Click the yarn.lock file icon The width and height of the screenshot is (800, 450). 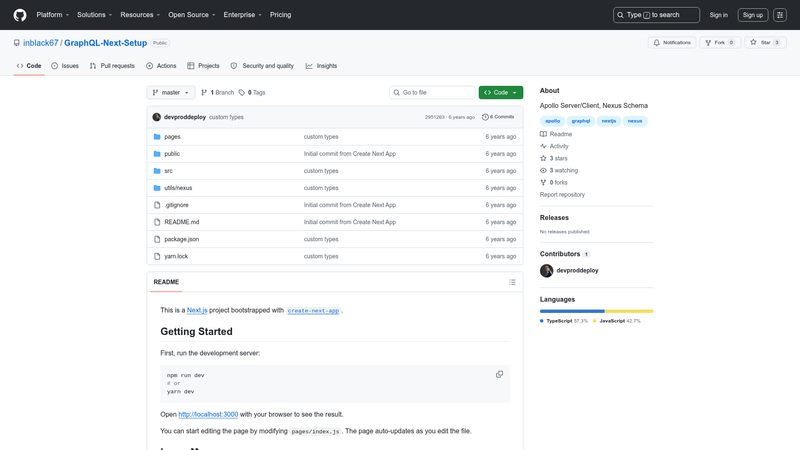click(x=157, y=256)
